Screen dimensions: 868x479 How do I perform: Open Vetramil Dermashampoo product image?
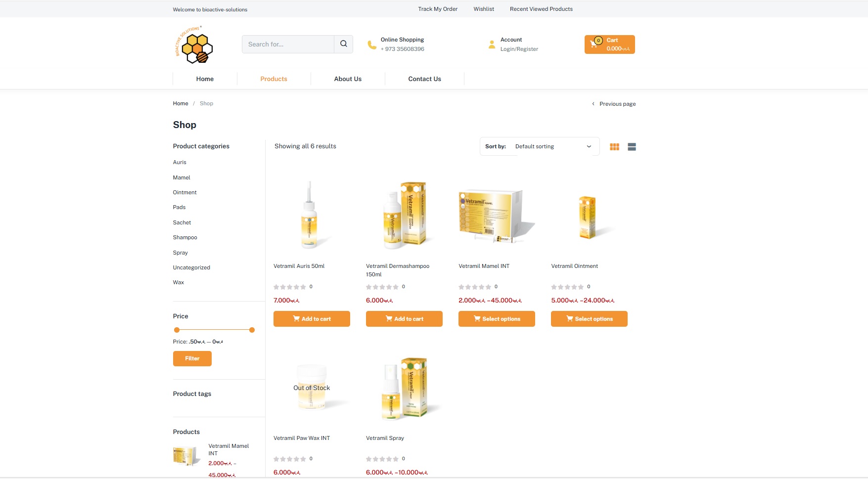click(404, 216)
